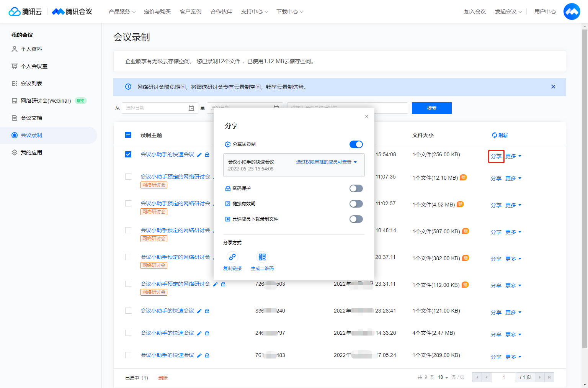This screenshot has width=588, height=388.
Task: Click 分享 for 2.47 MB file row
Action: click(x=496, y=335)
